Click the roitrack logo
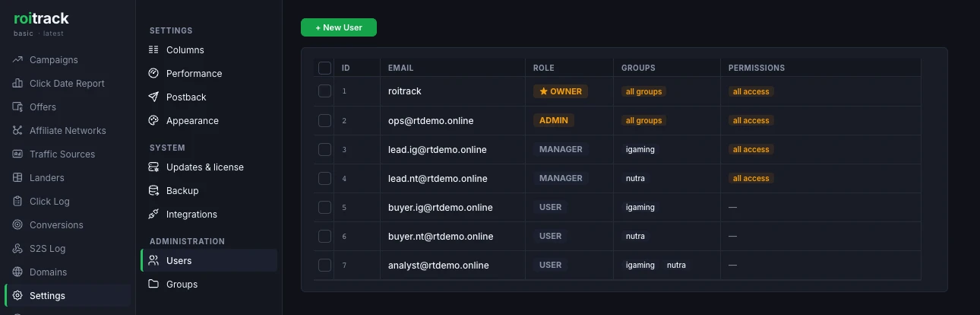The height and width of the screenshot is (315, 980). click(x=41, y=19)
